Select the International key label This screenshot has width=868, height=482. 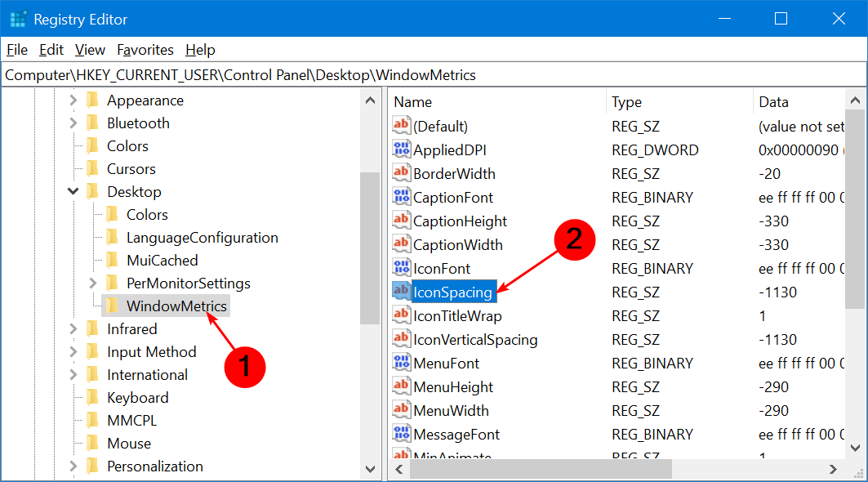pyautogui.click(x=147, y=374)
